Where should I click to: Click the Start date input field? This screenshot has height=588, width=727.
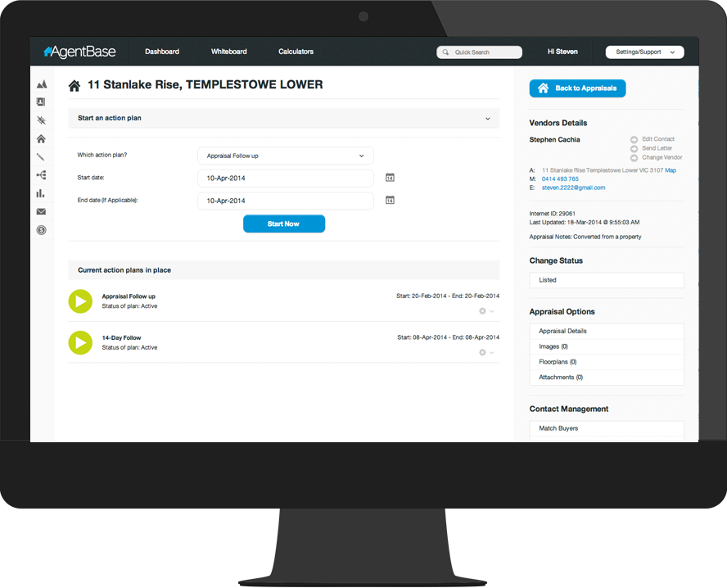click(286, 178)
